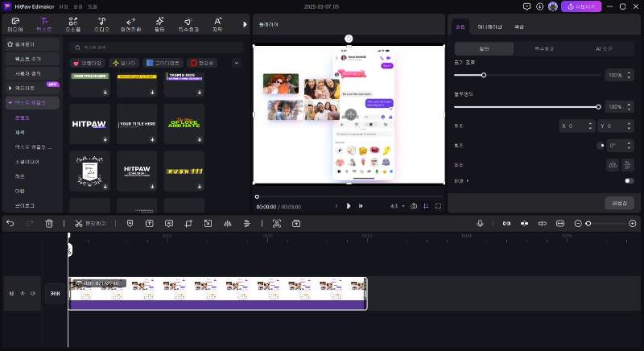Click the Reset (재설정) button
The height and width of the screenshot is (351, 644).
[x=619, y=203]
